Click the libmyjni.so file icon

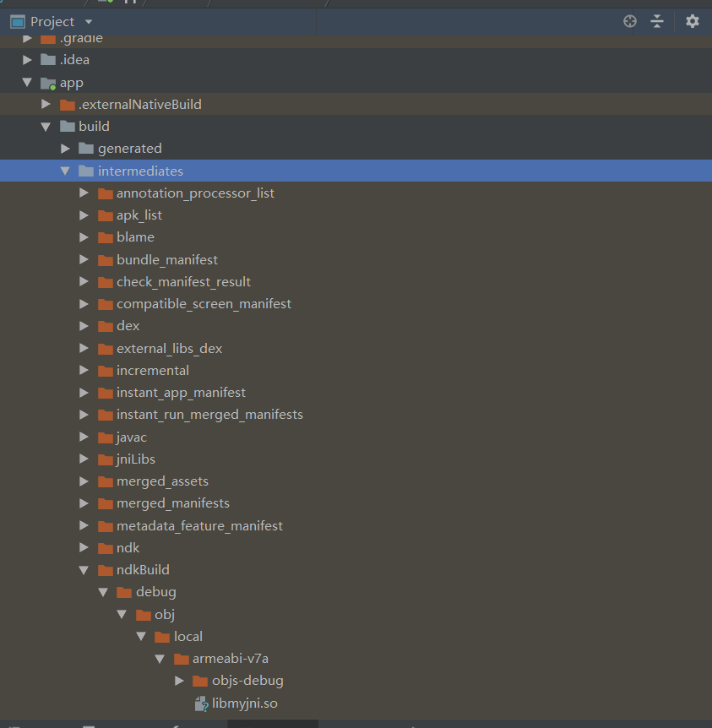[x=201, y=704]
